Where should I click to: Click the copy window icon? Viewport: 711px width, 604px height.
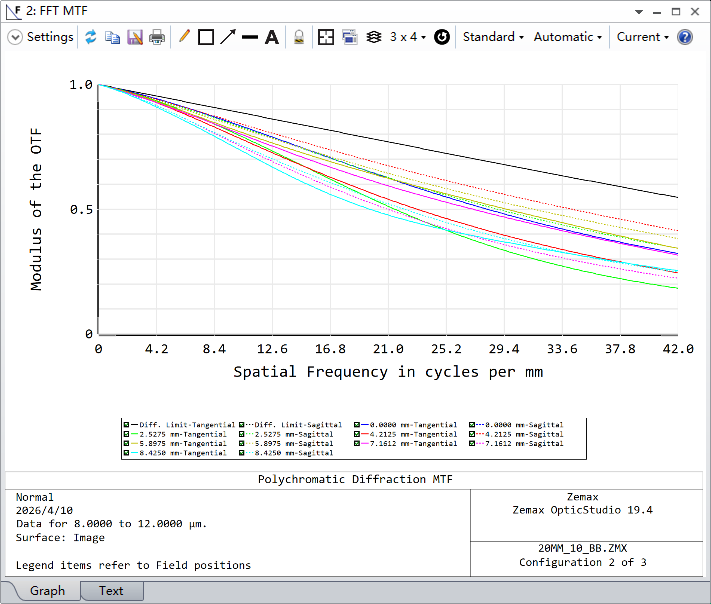113,37
